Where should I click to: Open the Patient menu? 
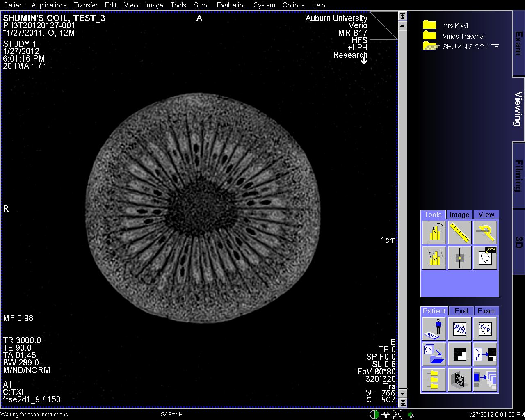(14, 5)
